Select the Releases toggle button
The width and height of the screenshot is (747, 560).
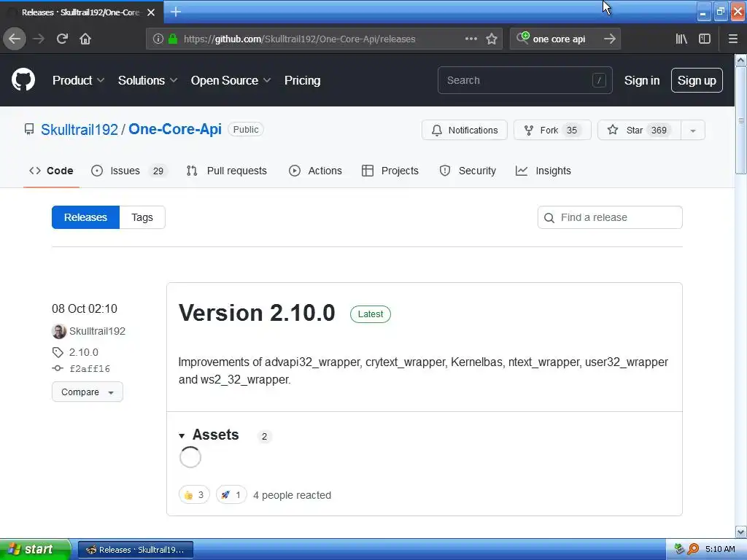[x=86, y=217]
